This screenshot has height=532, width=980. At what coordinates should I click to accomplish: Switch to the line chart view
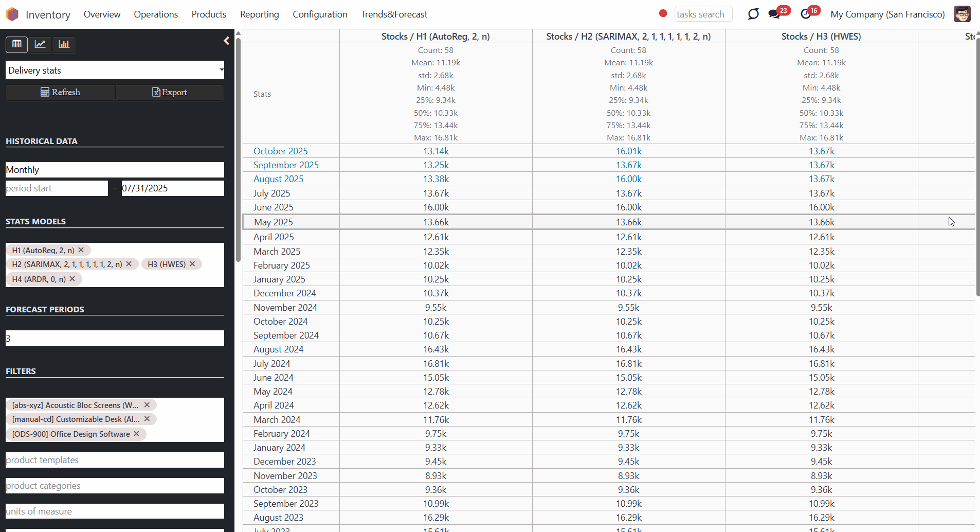click(x=40, y=44)
